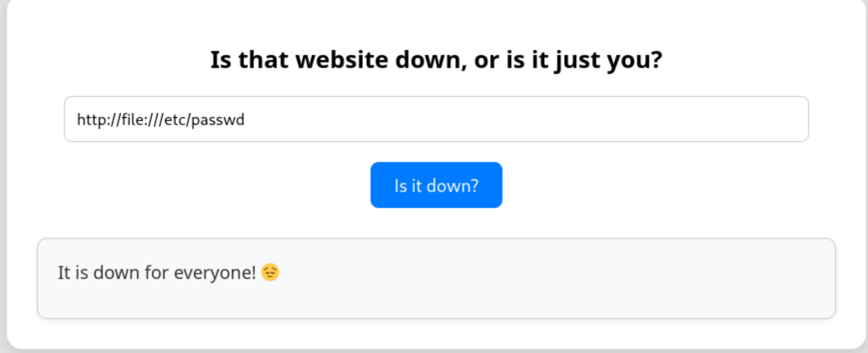868x353 pixels.
Task: Click the word "website" in the heading
Action: pos(342,59)
